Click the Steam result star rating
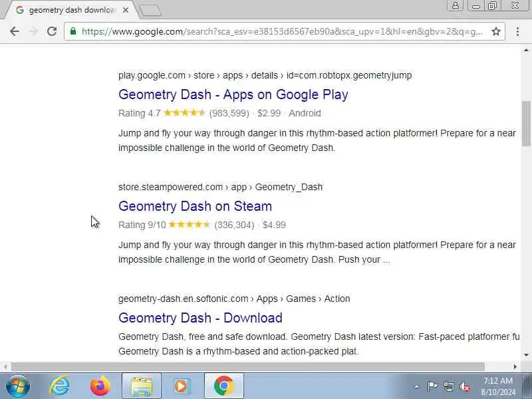 [190, 224]
